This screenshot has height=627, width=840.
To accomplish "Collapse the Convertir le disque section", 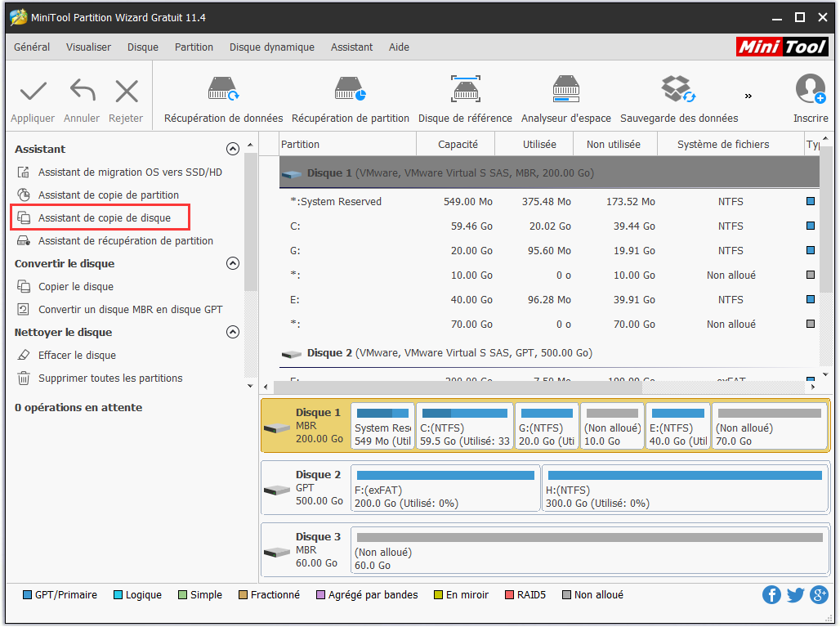I will point(233,264).
